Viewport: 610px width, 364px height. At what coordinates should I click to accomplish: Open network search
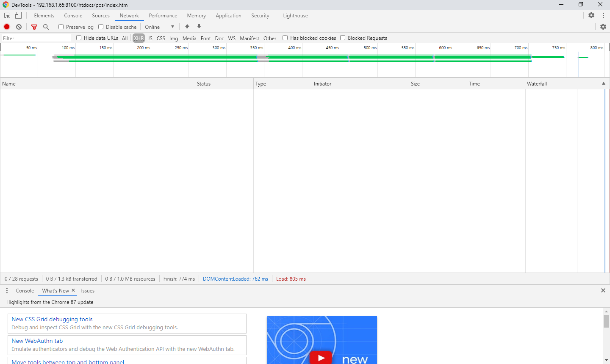tap(46, 26)
